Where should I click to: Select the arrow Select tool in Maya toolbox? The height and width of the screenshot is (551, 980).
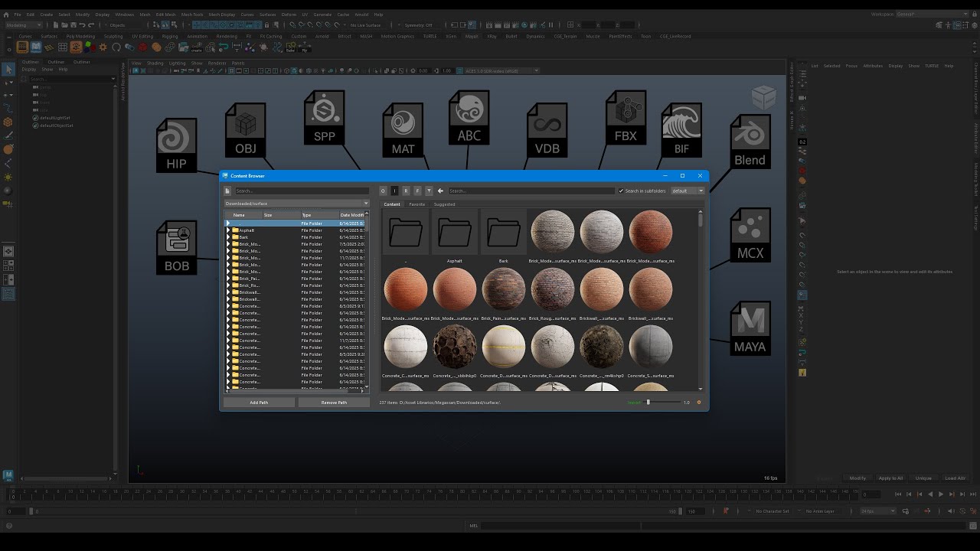8,69
